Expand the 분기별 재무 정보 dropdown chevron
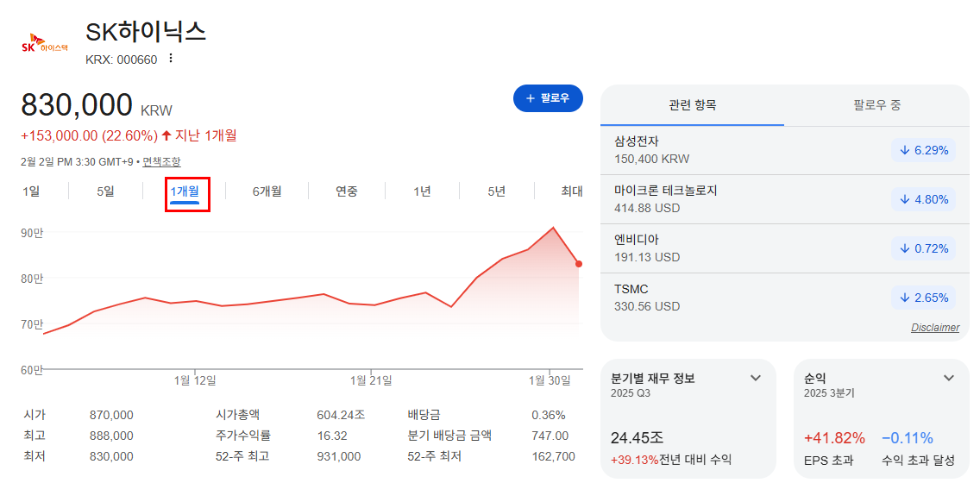The image size is (980, 483). [x=756, y=378]
